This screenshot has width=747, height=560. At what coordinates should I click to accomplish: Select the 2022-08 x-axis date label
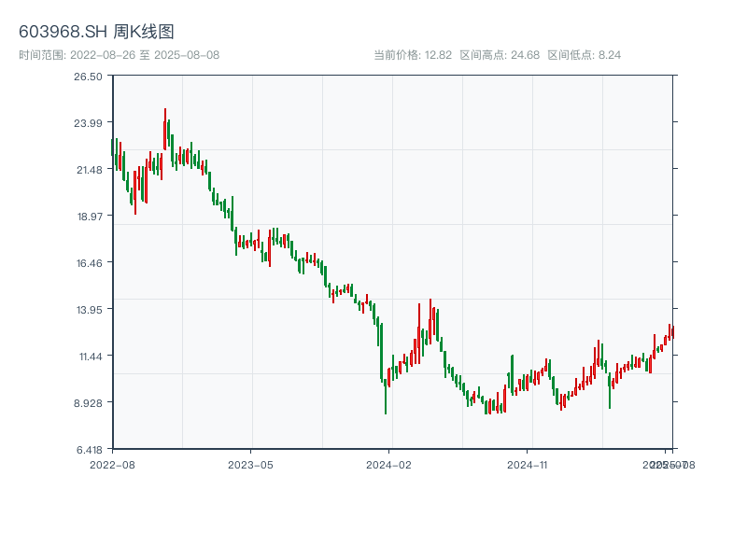pyautogui.click(x=112, y=464)
